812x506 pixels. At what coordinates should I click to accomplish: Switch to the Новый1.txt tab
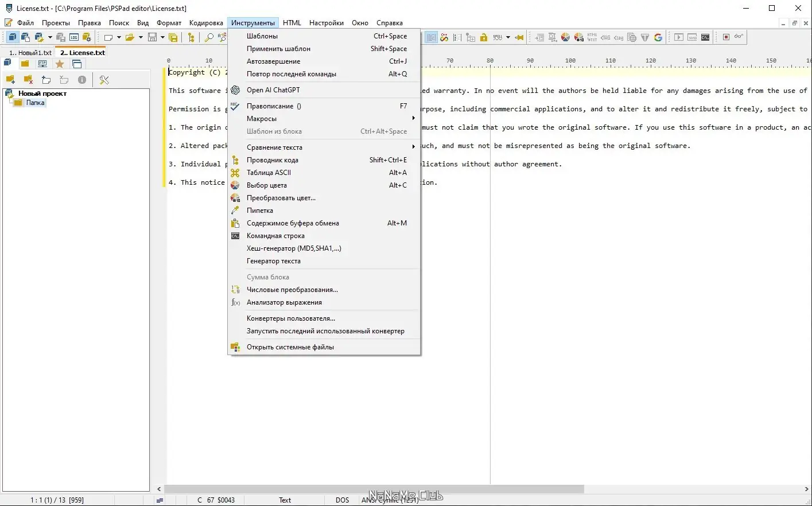click(x=30, y=53)
